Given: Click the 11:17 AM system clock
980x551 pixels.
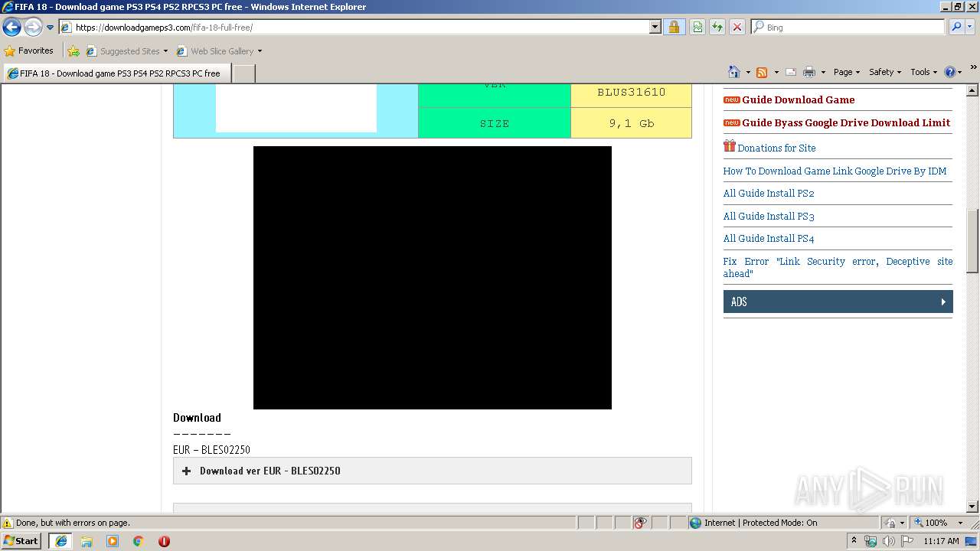Looking at the screenshot, I should click(941, 541).
